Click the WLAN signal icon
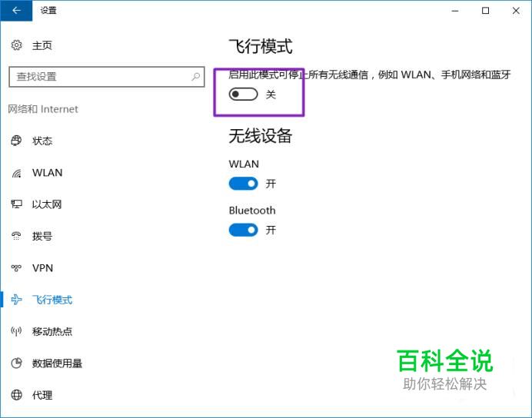Screen dimensions: 532x418 pos(16,173)
